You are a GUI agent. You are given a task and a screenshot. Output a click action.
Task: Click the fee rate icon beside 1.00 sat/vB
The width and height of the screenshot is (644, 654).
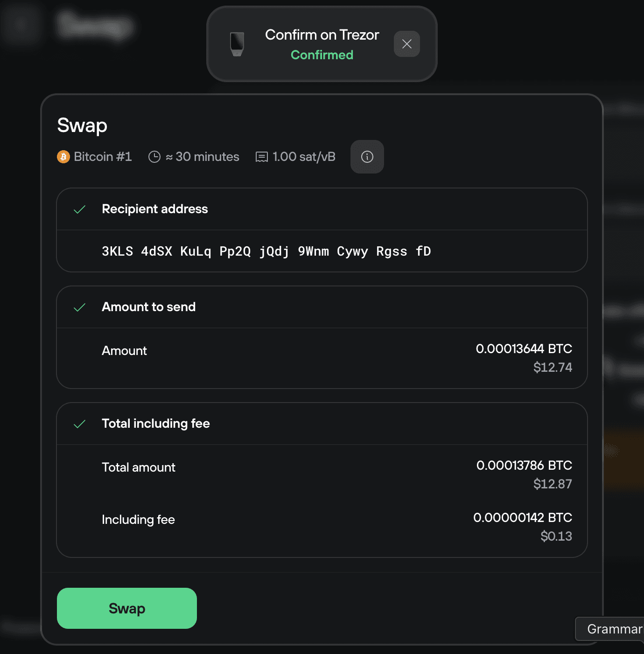pyautogui.click(x=262, y=157)
